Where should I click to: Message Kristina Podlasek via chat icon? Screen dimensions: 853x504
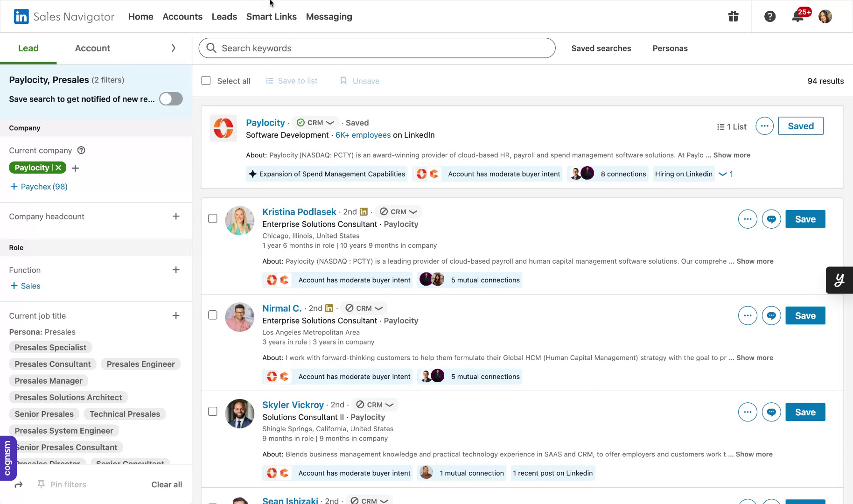pos(771,219)
